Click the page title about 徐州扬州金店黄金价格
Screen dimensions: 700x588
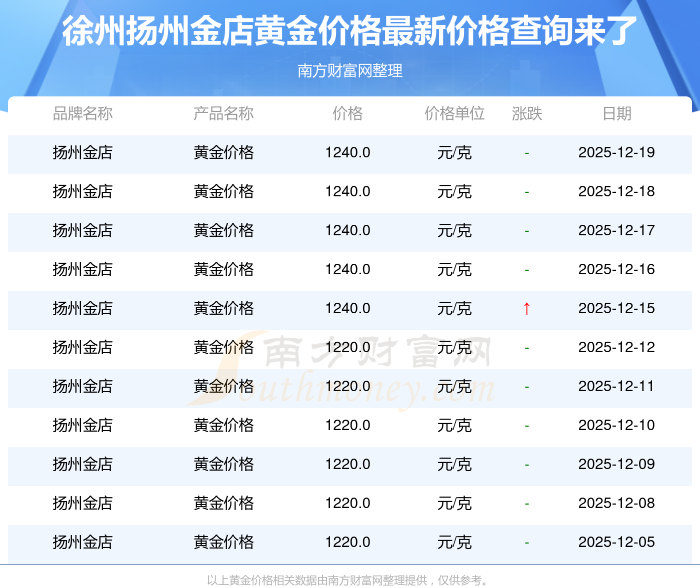coord(349,31)
